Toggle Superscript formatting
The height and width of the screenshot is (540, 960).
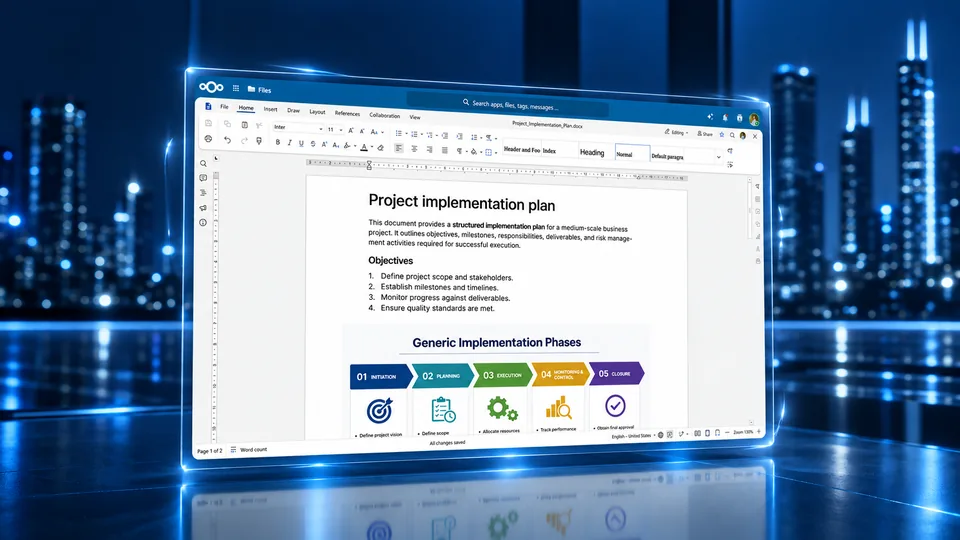pos(324,144)
